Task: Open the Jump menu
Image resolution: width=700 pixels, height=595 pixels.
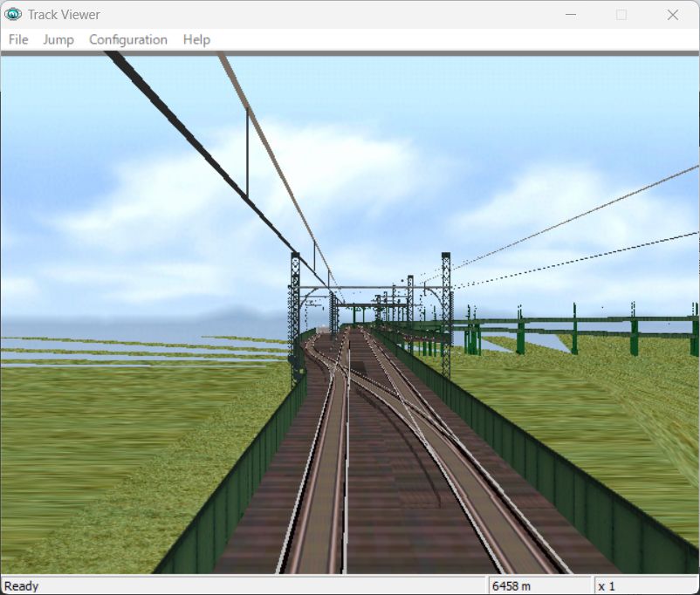Action: point(58,40)
